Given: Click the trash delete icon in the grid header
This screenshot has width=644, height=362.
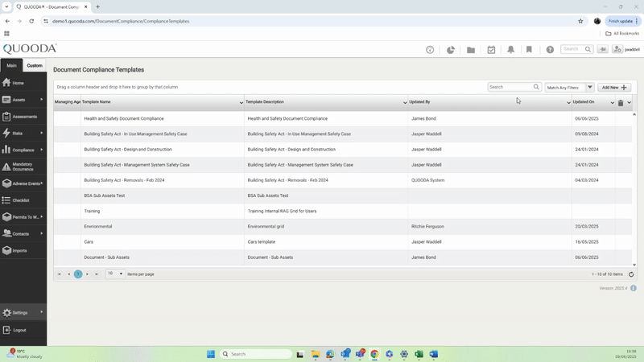Looking at the screenshot, I should pyautogui.click(x=620, y=103).
